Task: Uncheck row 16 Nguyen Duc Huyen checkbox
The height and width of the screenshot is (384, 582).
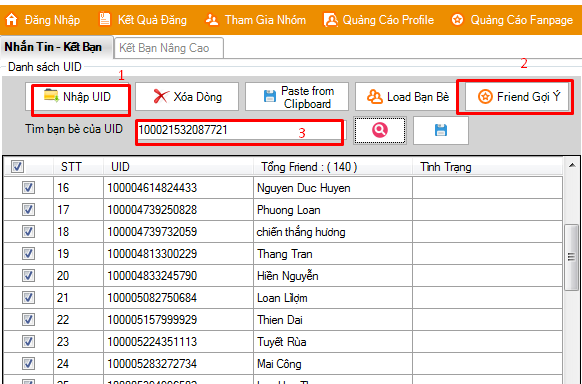Action: [x=28, y=188]
